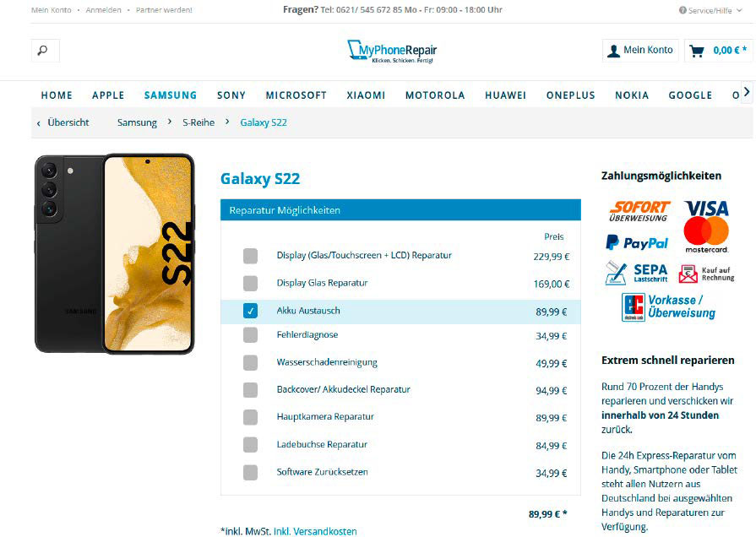Click the Mein Konto button
The image size is (756, 537).
point(640,50)
